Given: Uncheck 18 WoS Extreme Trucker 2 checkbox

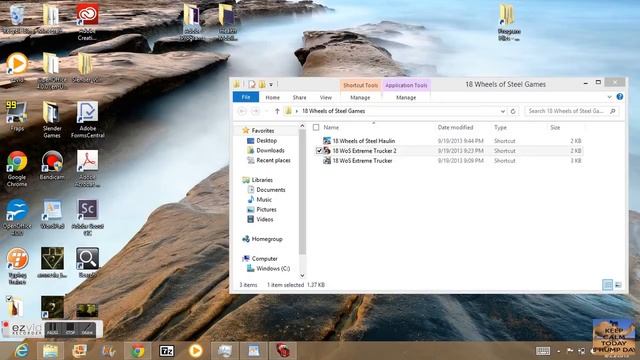Looking at the screenshot, I should pos(319,151).
